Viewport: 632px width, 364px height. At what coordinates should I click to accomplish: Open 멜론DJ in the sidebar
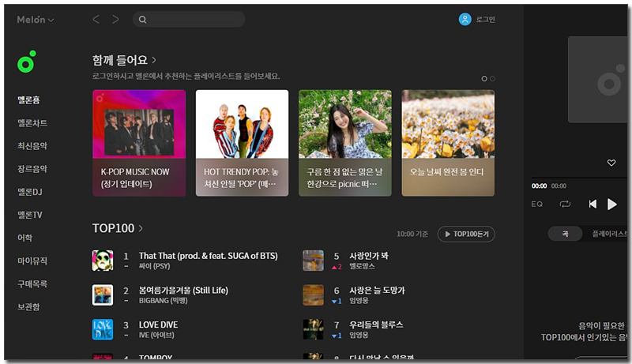(x=30, y=192)
